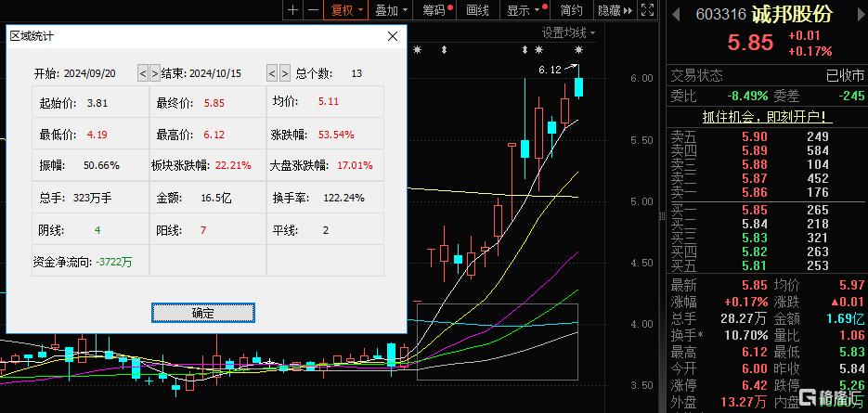The width and height of the screenshot is (868, 413).
Task: Go to next stock arrow
Action: tap(859, 15)
